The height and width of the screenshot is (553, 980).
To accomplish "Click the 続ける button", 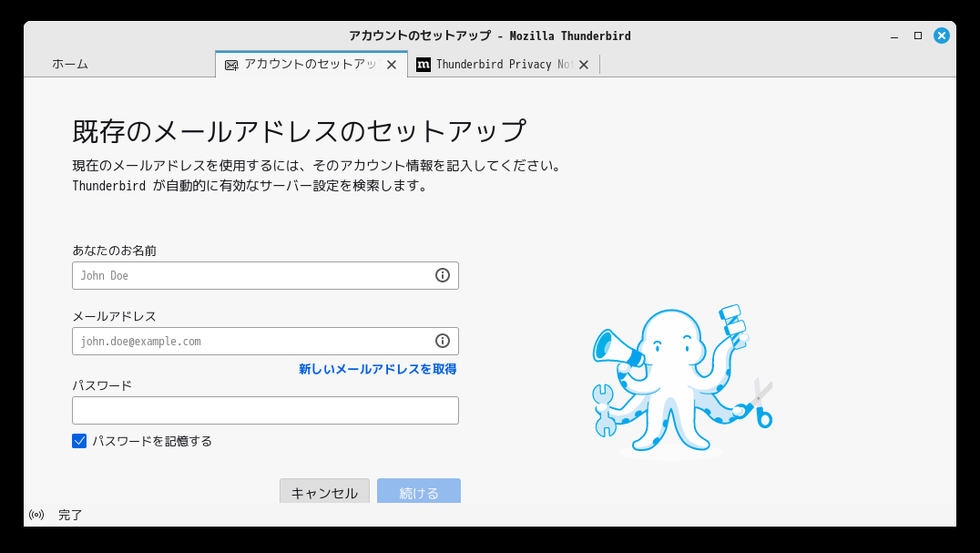I will tap(419, 491).
